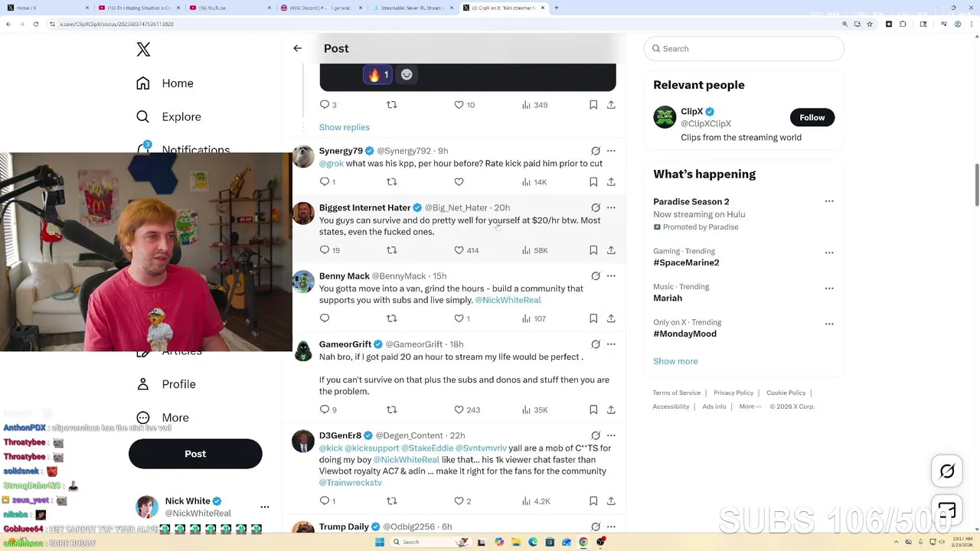This screenshot has height=551, width=980.
Task: Like Synergy79's post
Action: (459, 181)
